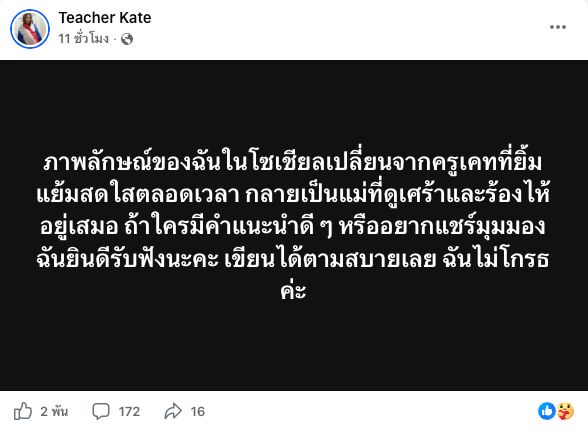Screen dimensions: 588x438
Task: Click the share arrow icon
Action: click(x=173, y=411)
